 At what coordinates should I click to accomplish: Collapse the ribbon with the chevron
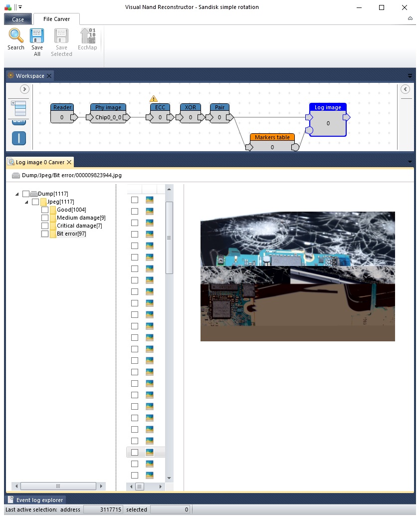pyautogui.click(x=410, y=18)
